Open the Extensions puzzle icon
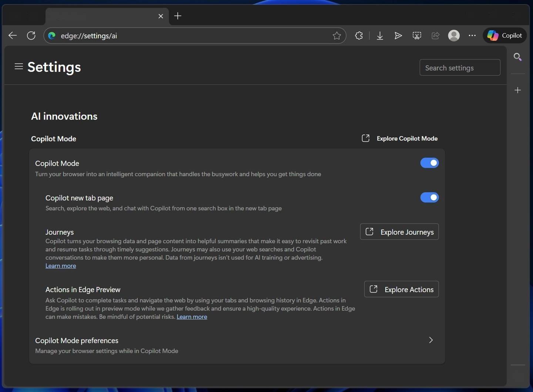 tap(359, 36)
